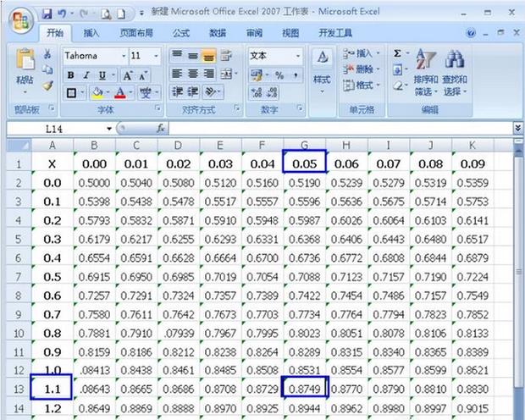
Task: Save workbook via quick access toolbar
Action: 47,14
